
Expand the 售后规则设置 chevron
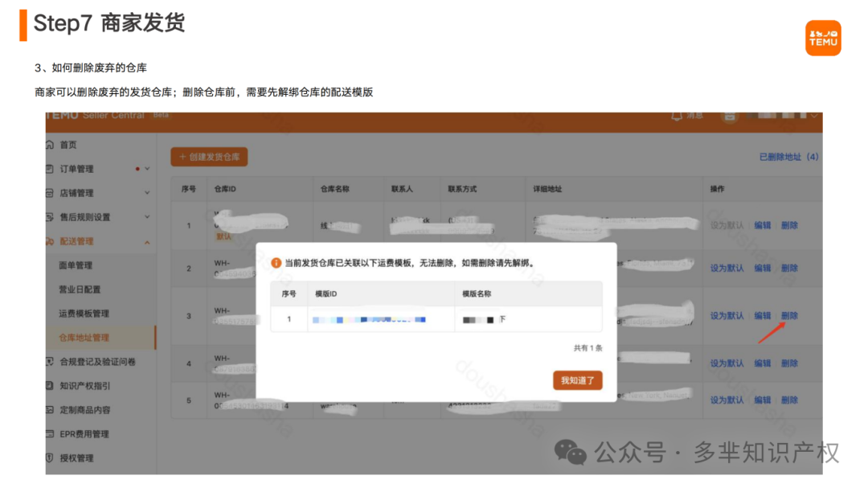(x=147, y=217)
